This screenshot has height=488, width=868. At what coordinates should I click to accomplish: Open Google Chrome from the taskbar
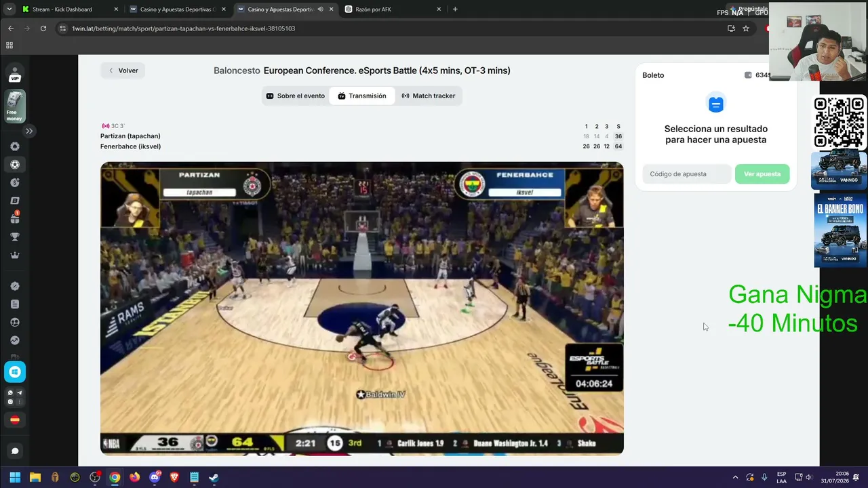[115, 477]
